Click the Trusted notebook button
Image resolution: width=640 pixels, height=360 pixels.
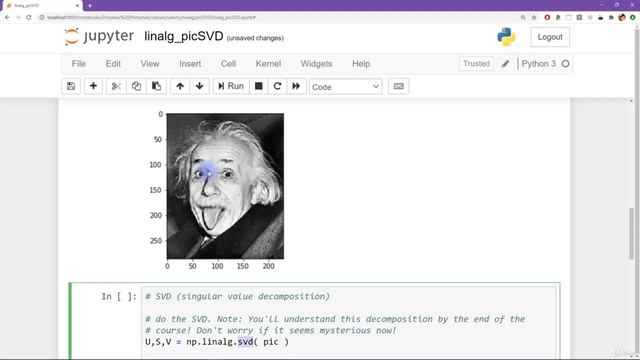point(476,64)
